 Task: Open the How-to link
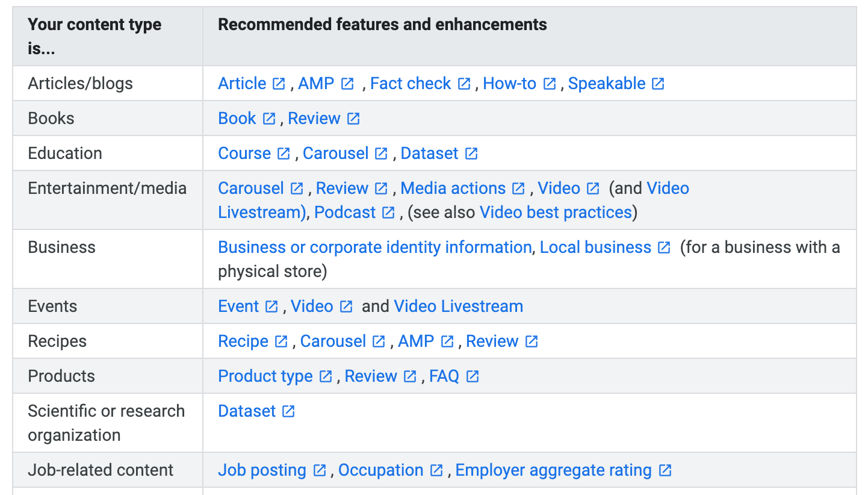point(509,84)
